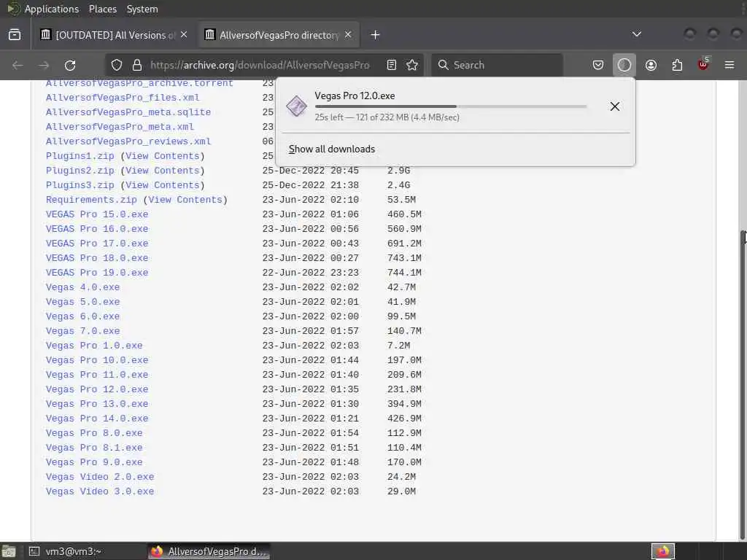The height and width of the screenshot is (560, 747).
Task: View Contents of Plugins2.zip
Action: pyautogui.click(x=163, y=171)
